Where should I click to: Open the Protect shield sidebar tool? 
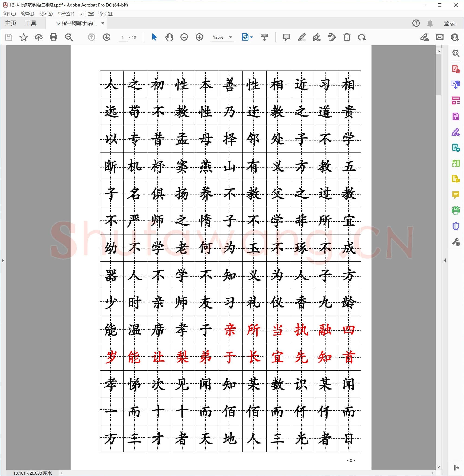pyautogui.click(x=455, y=226)
